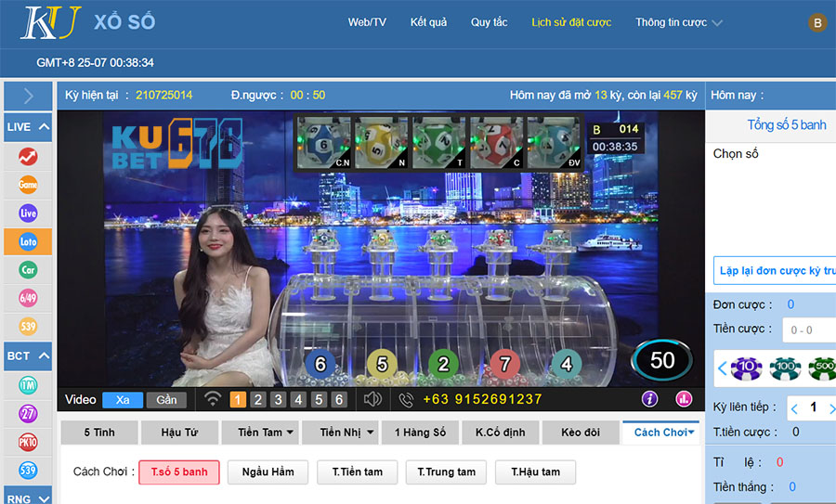Select video line 6
This screenshot has width=836, height=504.
339,399
